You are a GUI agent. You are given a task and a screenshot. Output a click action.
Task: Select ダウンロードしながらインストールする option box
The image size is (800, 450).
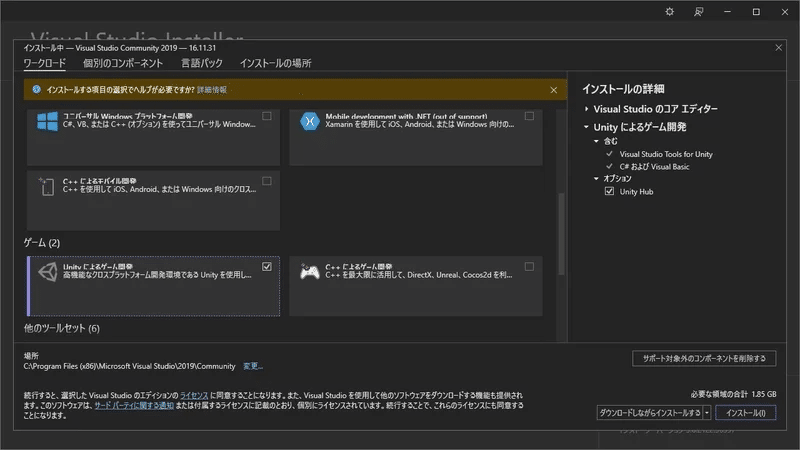coord(649,413)
